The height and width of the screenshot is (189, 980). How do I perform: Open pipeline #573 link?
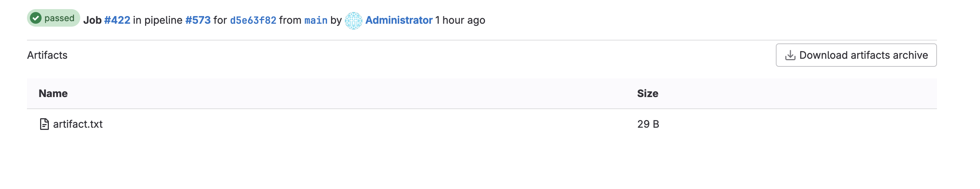click(x=198, y=20)
